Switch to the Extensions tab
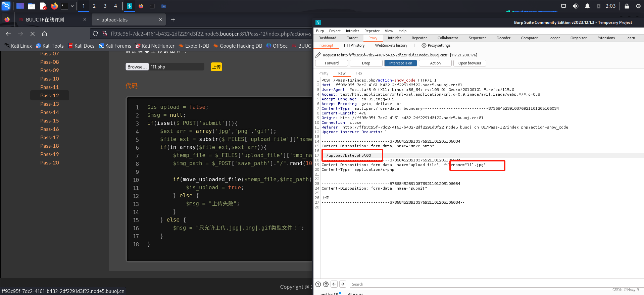This screenshot has height=295, width=644. [606, 38]
